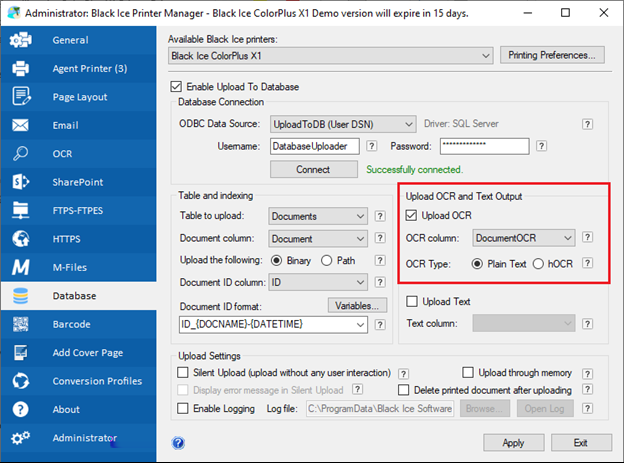The width and height of the screenshot is (624, 463).
Task: Enable the Upload Text checkbox
Action: (x=413, y=302)
